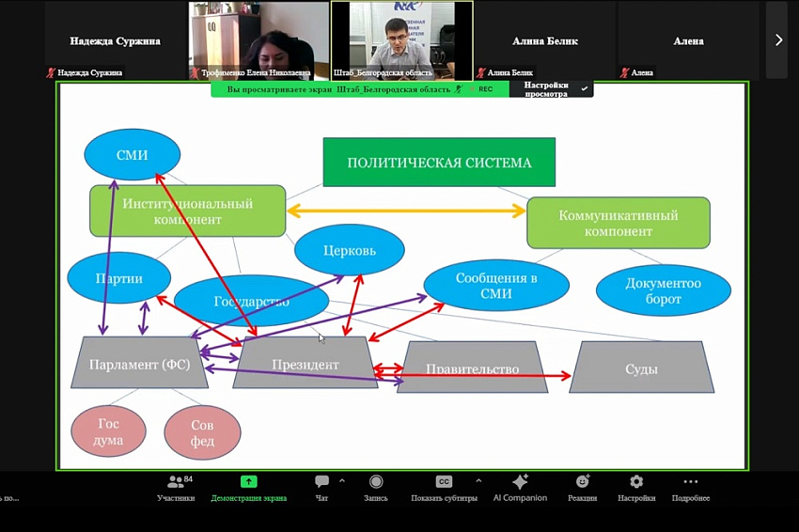Open Settings via the gear icon

(636, 482)
